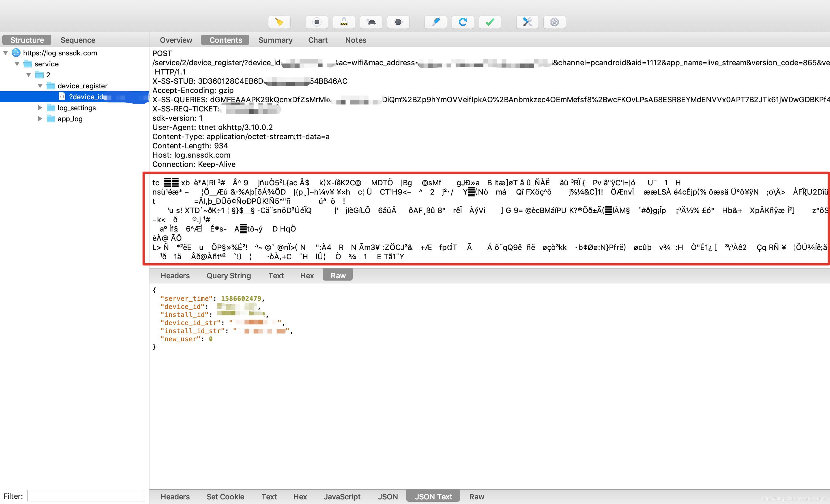The width and height of the screenshot is (830, 504).
Task: Click the blue Repeat request icon
Action: 463,22
